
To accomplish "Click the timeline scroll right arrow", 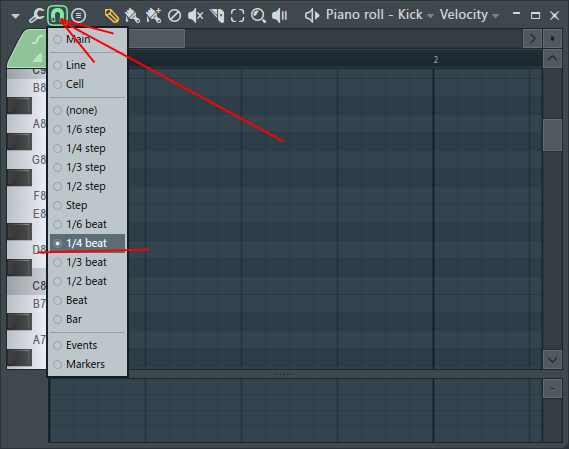I will [x=532, y=38].
